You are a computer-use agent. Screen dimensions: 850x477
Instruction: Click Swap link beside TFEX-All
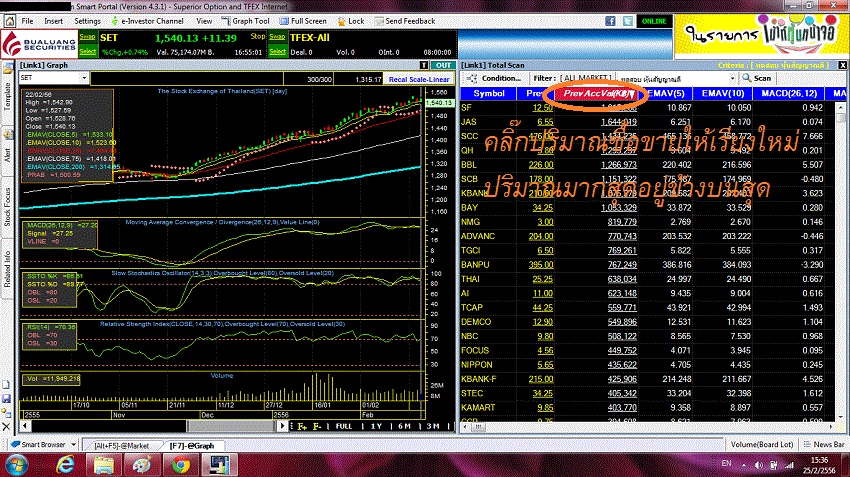tap(277, 37)
